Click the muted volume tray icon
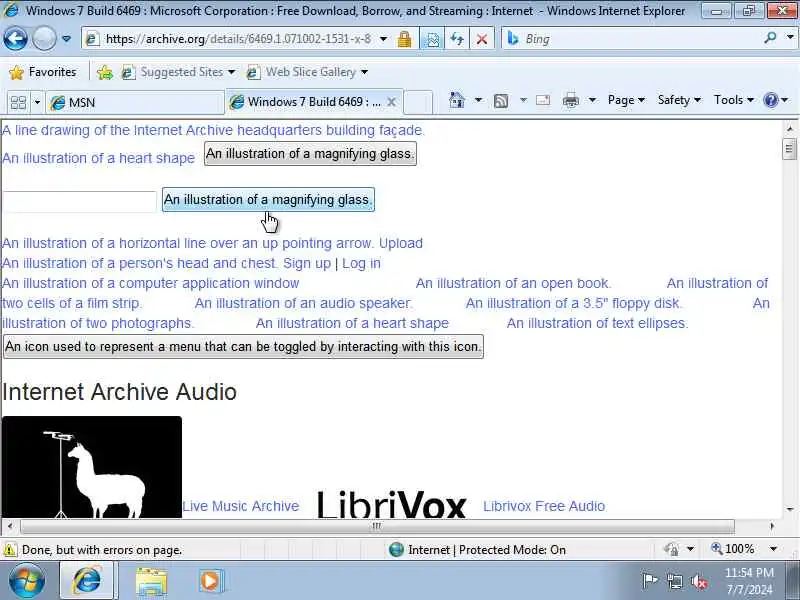This screenshot has width=800, height=600. (x=699, y=582)
